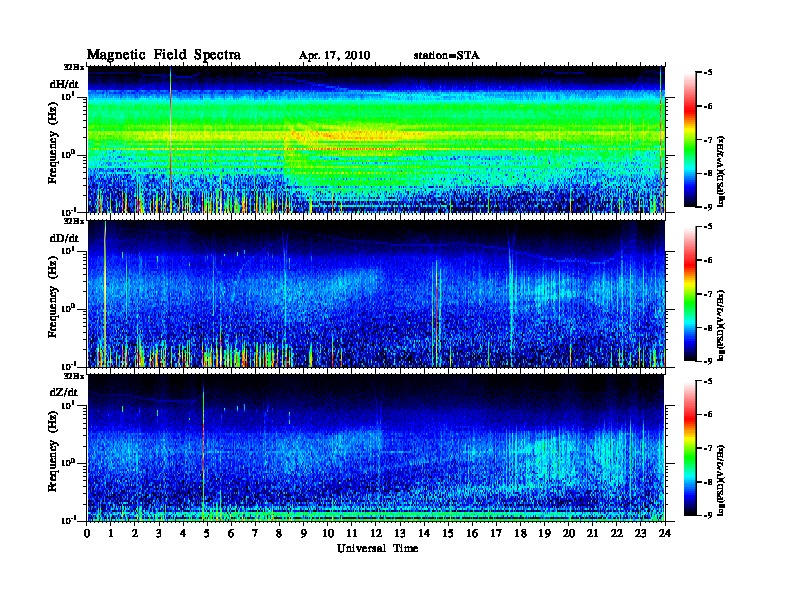Click the -7 value on the dZ/dt color bar
792x612 pixels.
708,448
